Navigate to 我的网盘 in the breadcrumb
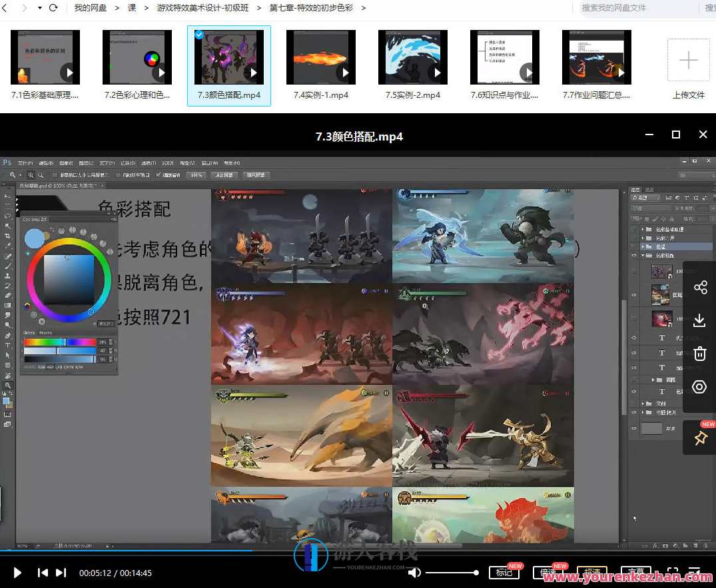Viewport: 716px width, 588px height. click(90, 8)
